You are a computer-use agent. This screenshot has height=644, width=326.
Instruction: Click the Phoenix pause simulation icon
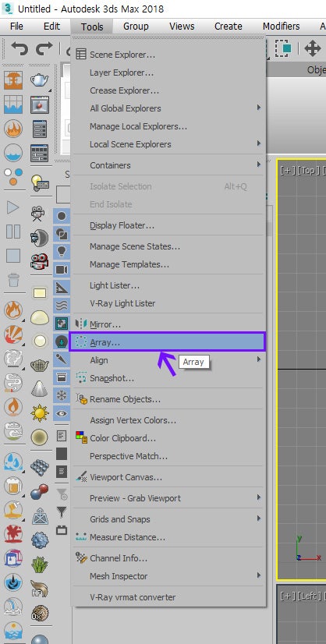click(13, 232)
